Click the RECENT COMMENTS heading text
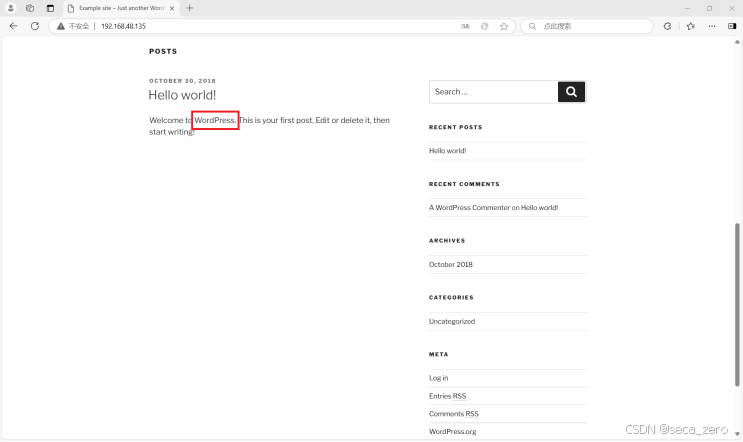743x442 pixels. (x=464, y=184)
